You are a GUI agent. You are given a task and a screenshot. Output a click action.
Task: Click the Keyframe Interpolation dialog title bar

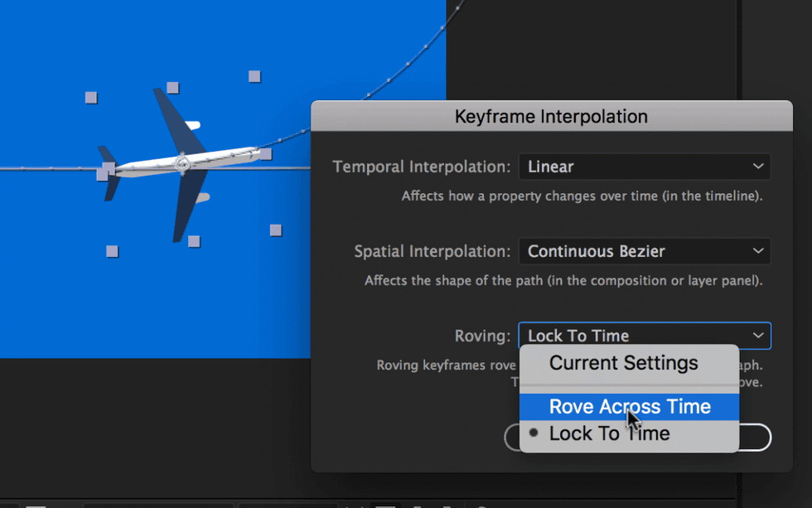(x=552, y=117)
